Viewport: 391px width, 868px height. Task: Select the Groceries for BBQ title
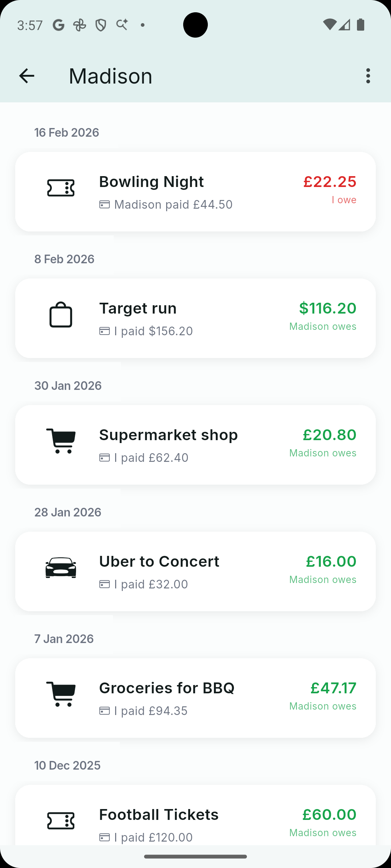167,688
